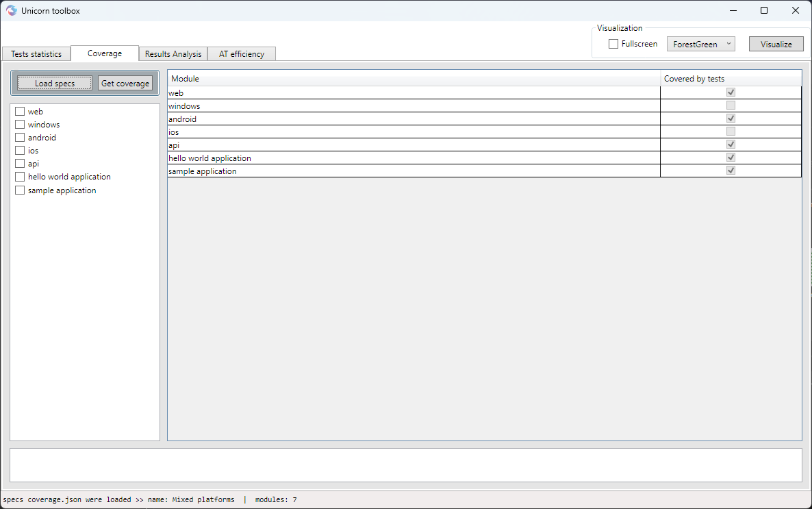Enable the Fullscreen checkbox
The height and width of the screenshot is (509, 812).
point(613,44)
